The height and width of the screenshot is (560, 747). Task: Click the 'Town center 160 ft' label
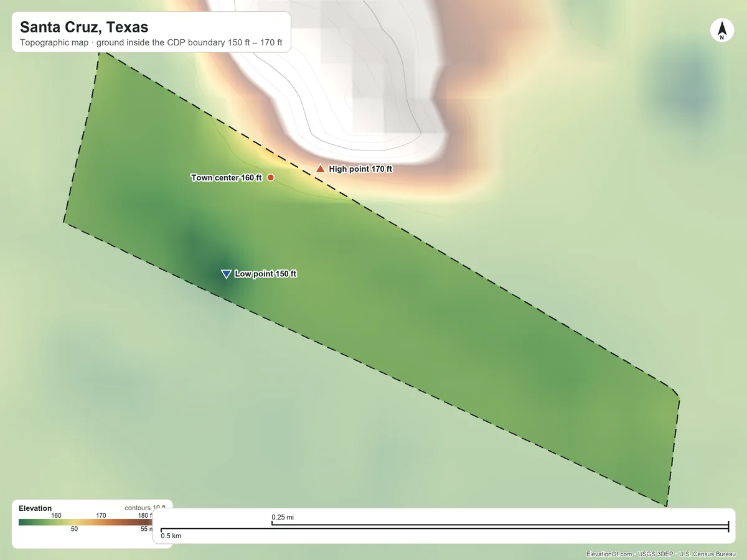point(227,178)
